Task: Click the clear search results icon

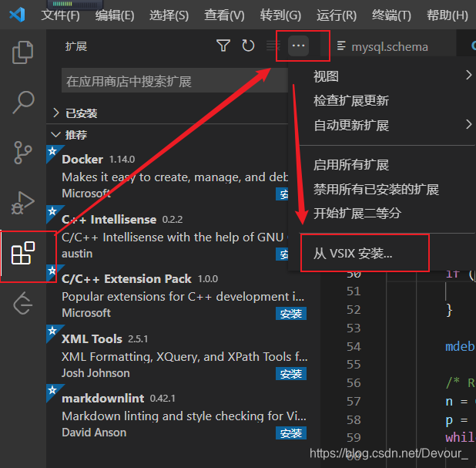Action: [x=273, y=46]
